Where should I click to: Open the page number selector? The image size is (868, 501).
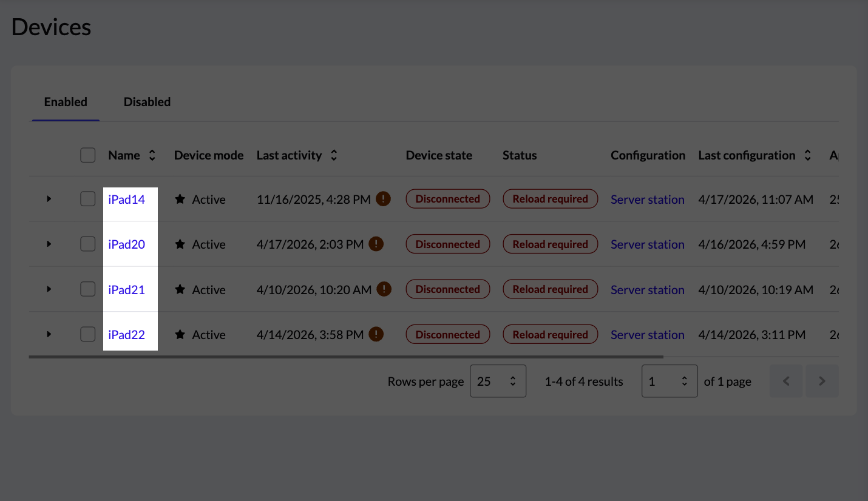click(x=670, y=381)
